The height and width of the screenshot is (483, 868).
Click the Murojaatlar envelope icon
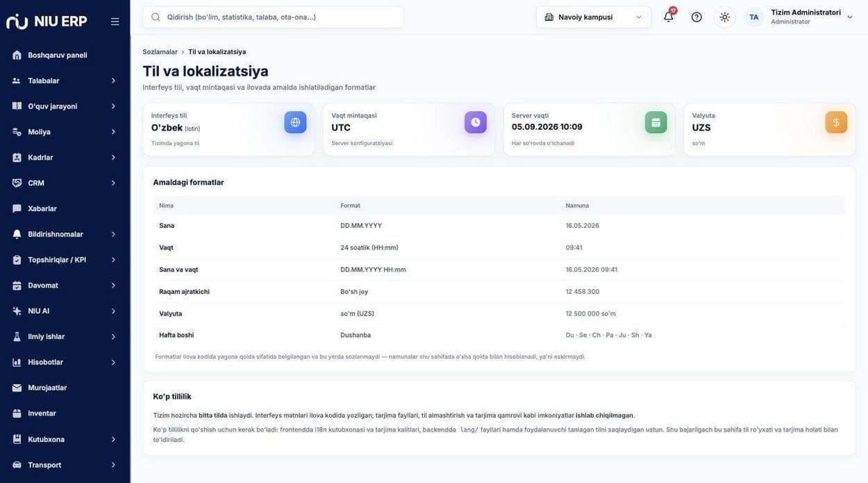pos(17,388)
